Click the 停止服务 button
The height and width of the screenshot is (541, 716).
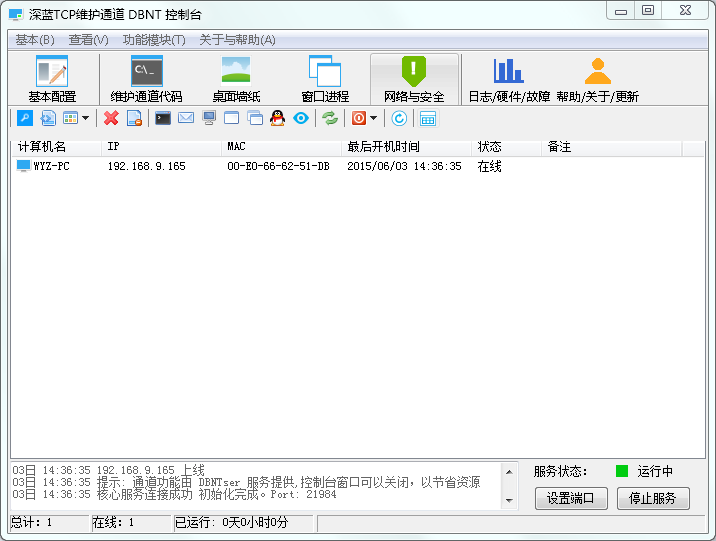653,498
